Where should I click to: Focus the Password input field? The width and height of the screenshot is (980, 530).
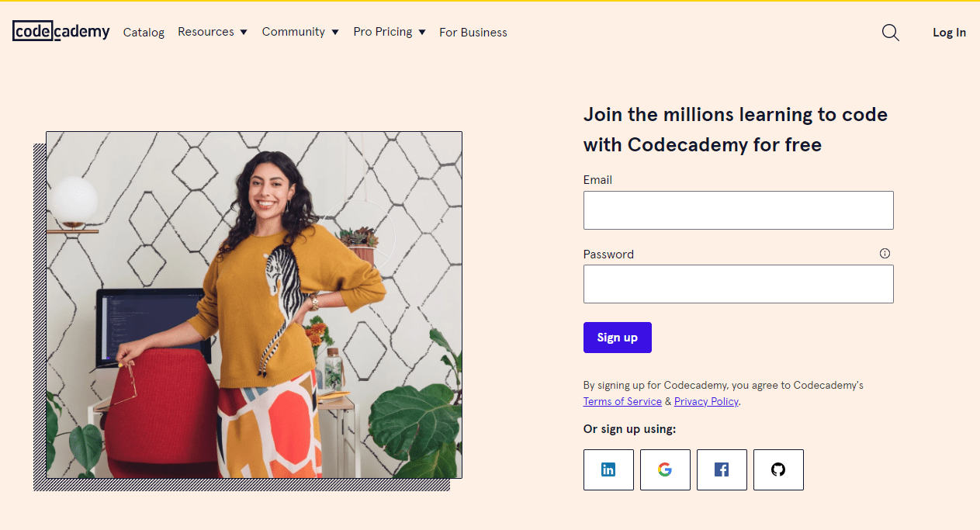738,284
